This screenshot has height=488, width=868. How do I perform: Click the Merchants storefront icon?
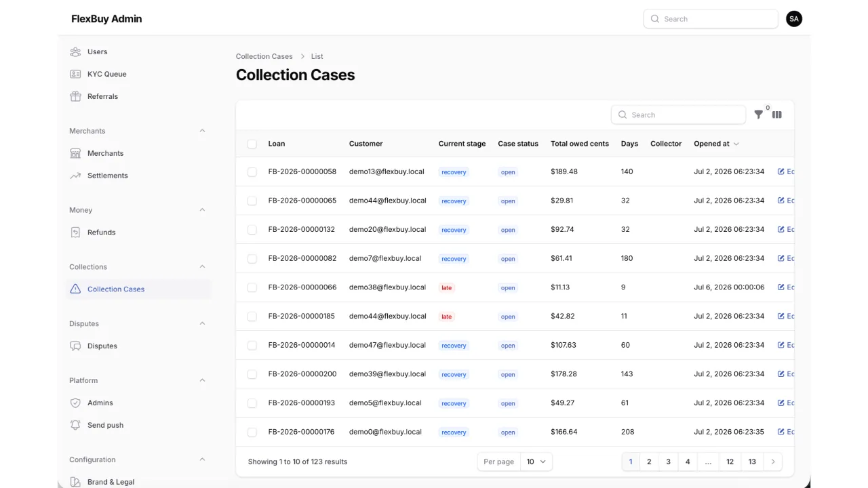(x=75, y=153)
